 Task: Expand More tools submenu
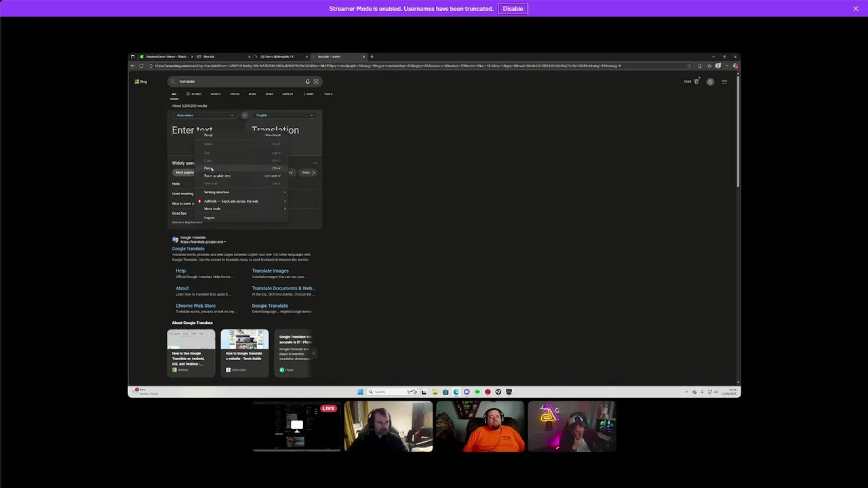pos(243,209)
